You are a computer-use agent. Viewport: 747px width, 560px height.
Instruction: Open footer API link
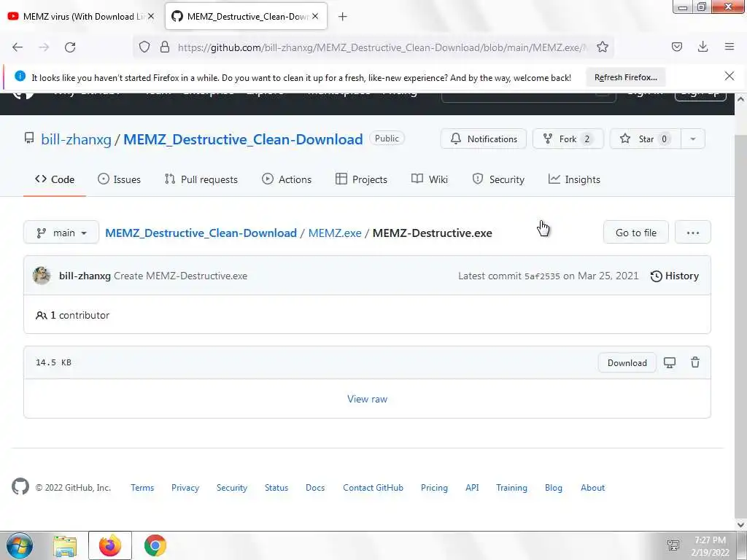(472, 488)
